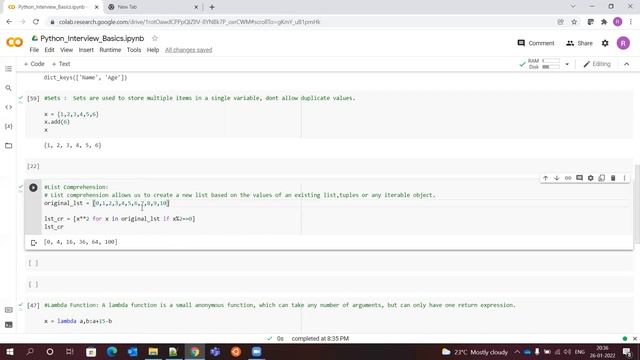Image resolution: width=640 pixels, height=360 pixels.
Task: Click the Comment button
Action: [536, 43]
